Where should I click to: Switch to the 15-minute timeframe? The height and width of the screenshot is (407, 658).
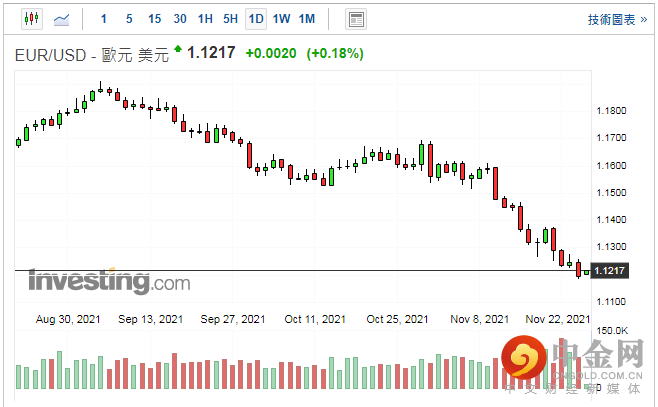(x=154, y=19)
